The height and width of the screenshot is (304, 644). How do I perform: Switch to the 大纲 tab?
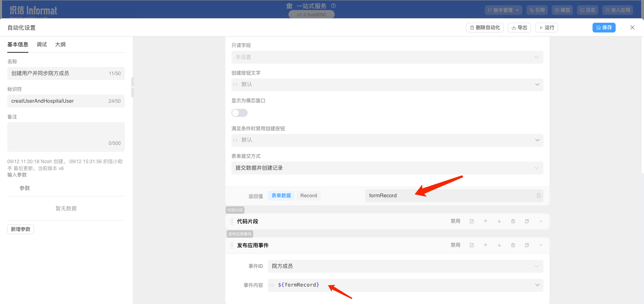coord(60,45)
